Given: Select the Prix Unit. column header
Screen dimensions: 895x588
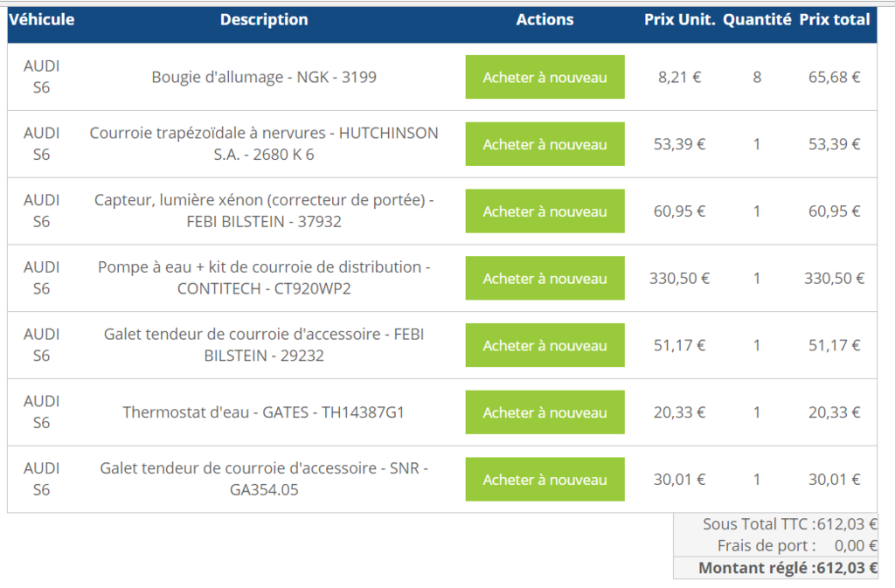Looking at the screenshot, I should click(x=679, y=19).
